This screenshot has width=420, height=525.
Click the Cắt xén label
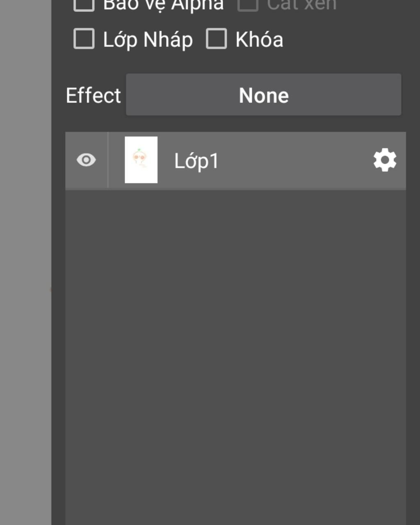[x=301, y=5]
